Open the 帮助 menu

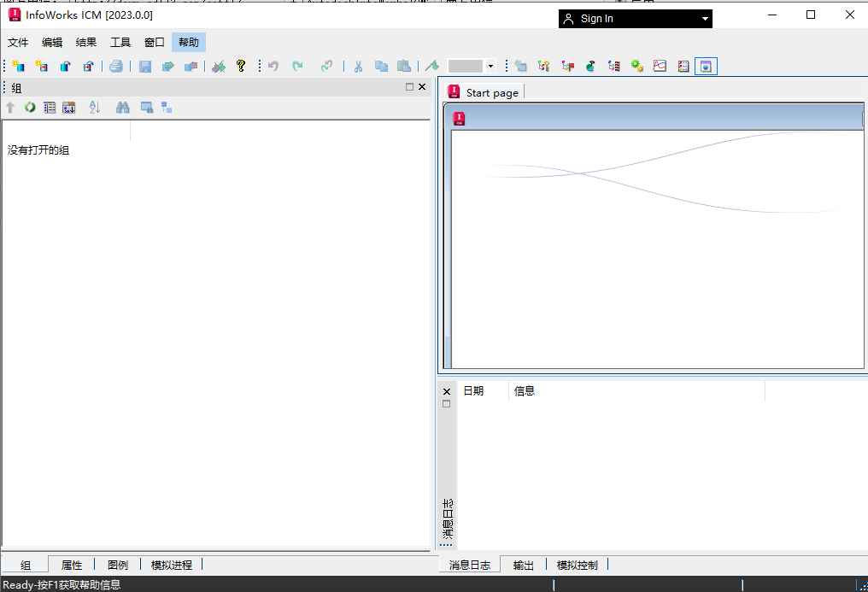click(x=188, y=42)
